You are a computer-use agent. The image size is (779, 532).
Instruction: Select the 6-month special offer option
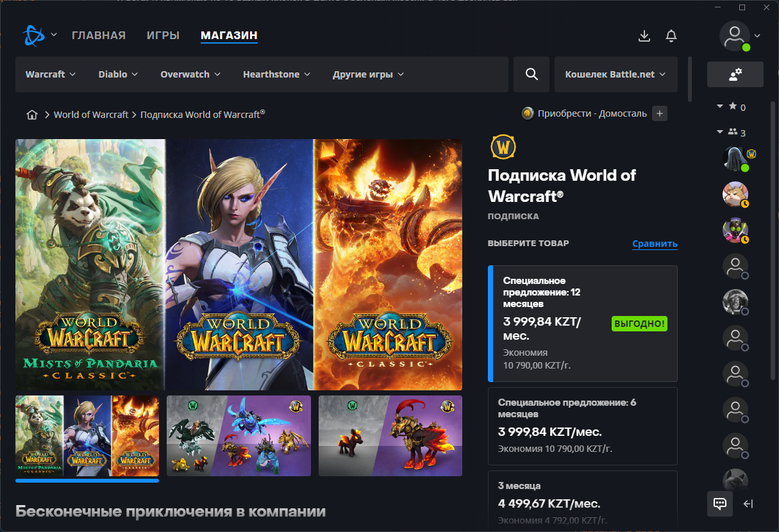pyautogui.click(x=582, y=426)
